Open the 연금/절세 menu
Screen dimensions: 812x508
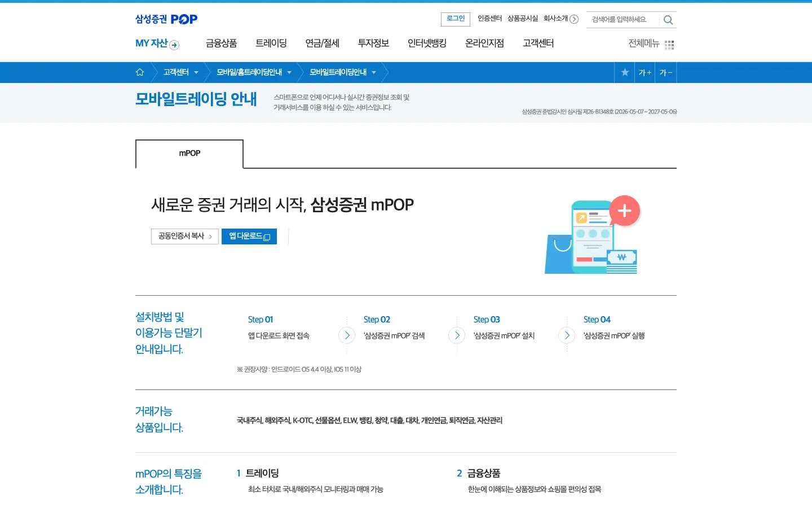pos(322,43)
